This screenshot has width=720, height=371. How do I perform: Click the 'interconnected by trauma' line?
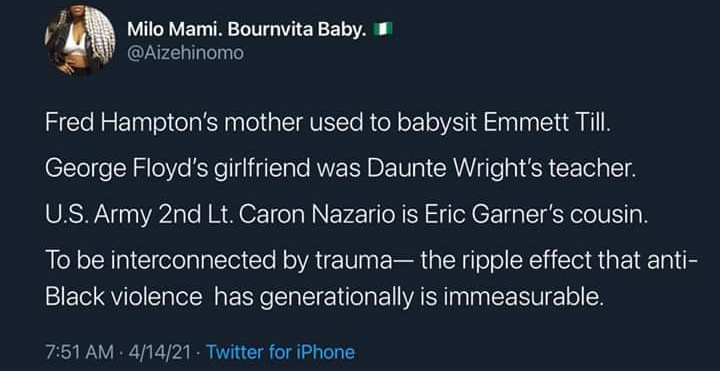click(x=372, y=262)
